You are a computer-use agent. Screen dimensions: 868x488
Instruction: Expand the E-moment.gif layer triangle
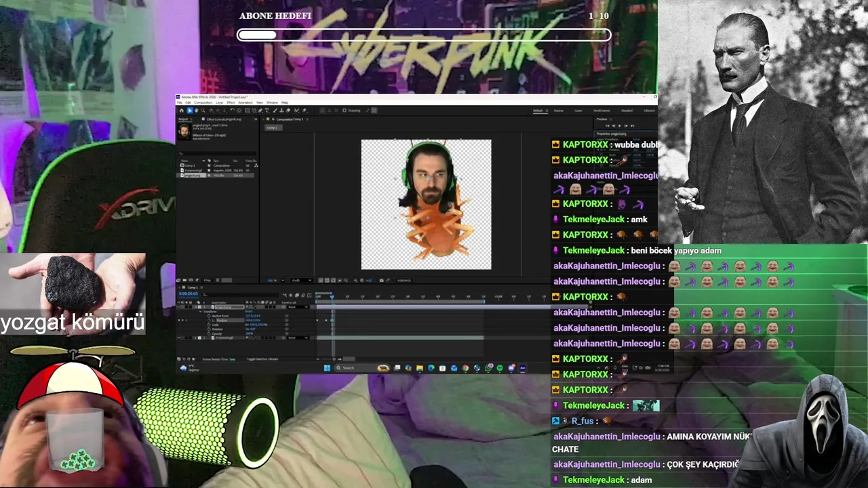(195, 338)
